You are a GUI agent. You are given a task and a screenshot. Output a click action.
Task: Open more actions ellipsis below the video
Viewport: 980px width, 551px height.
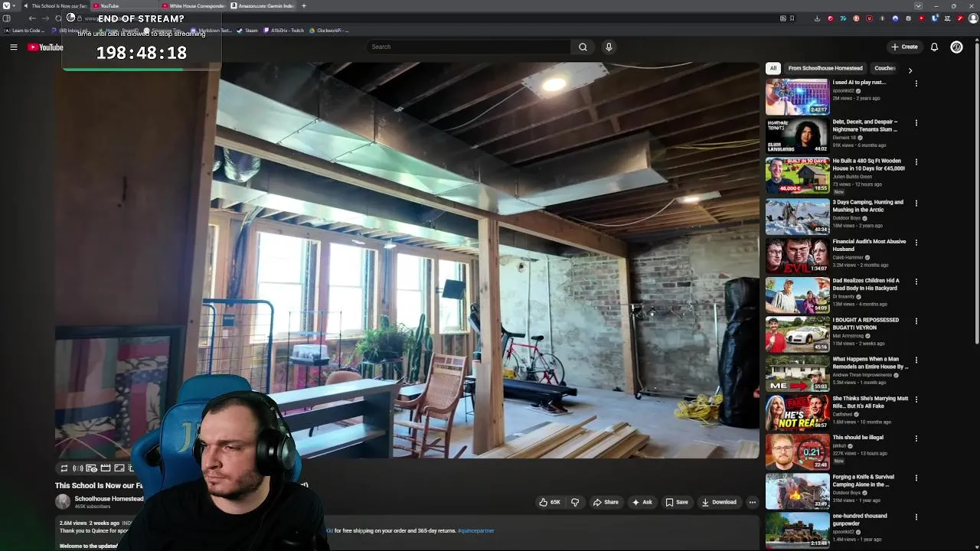coord(753,502)
